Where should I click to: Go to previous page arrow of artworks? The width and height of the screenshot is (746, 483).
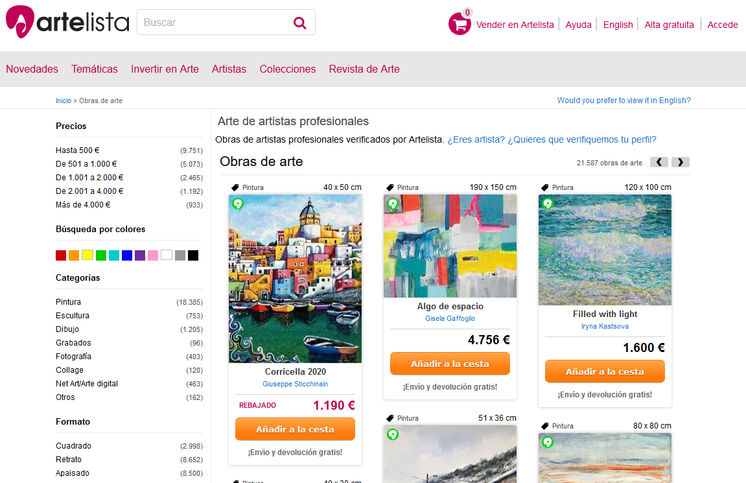(x=659, y=162)
